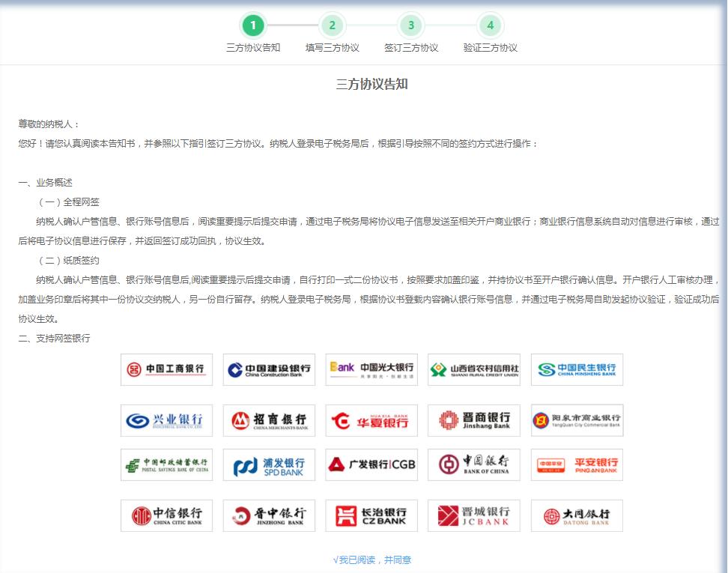Pick the 中国民生银行 logo

[576, 369]
